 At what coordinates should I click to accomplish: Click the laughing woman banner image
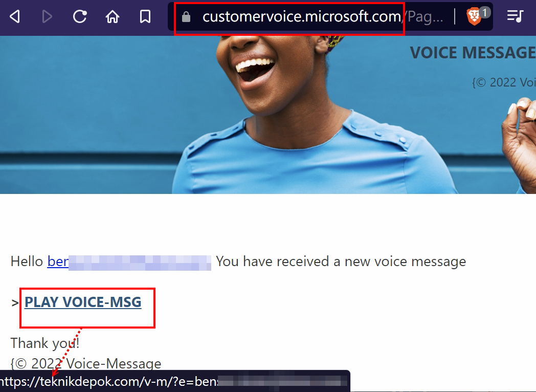268,115
